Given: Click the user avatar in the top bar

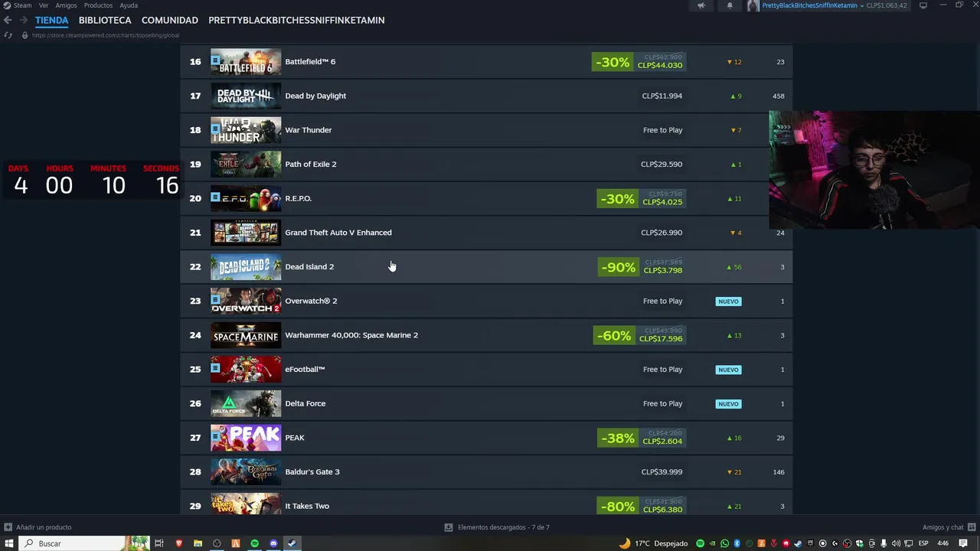Looking at the screenshot, I should click(x=753, y=5).
